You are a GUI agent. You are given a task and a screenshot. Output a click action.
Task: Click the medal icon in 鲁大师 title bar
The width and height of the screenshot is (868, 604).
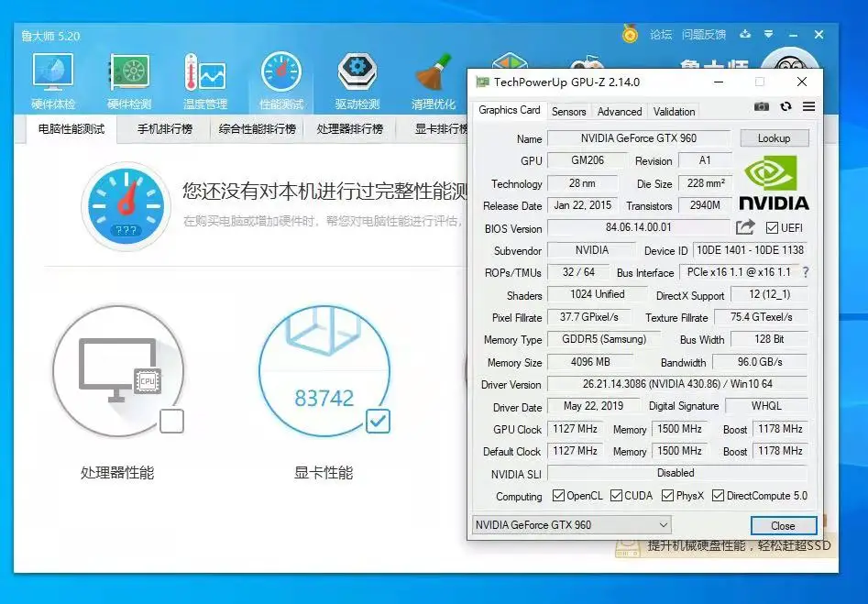pos(630,34)
